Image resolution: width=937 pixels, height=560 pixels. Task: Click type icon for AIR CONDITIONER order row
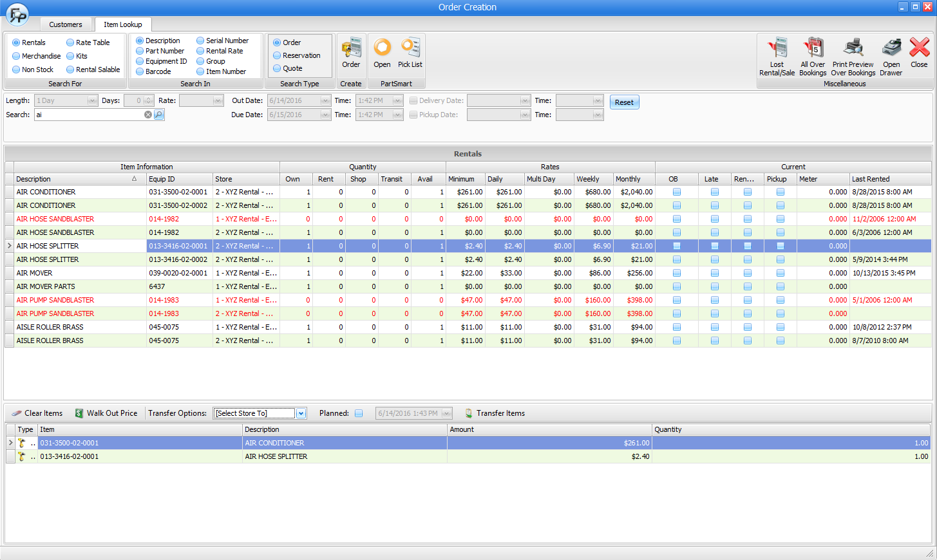click(x=22, y=443)
